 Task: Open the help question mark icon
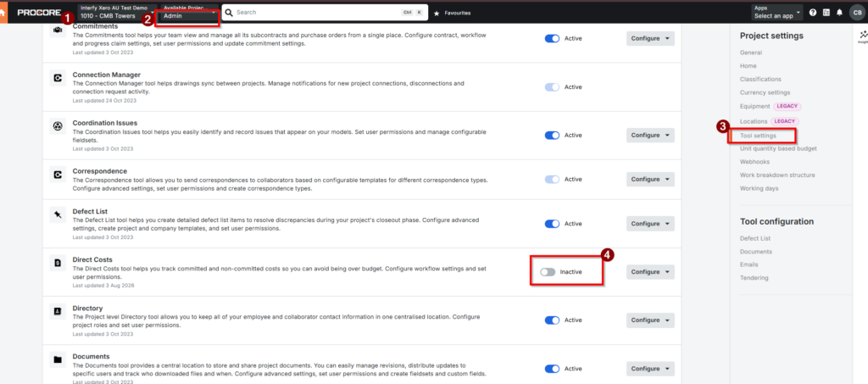pyautogui.click(x=813, y=13)
